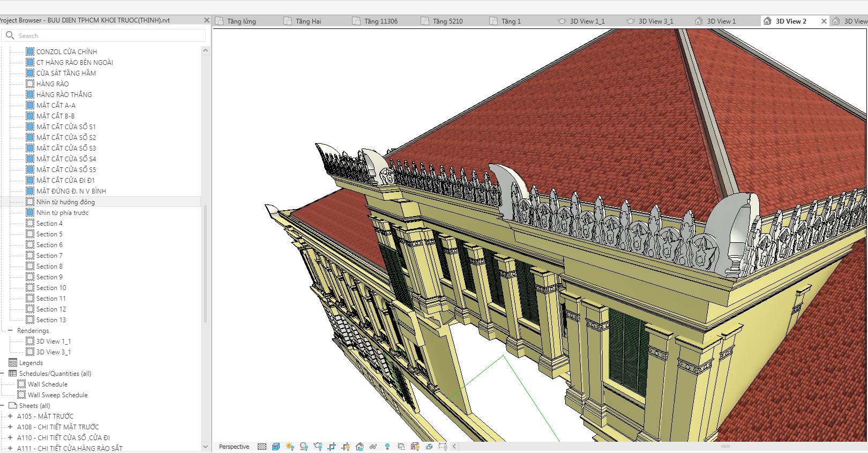Select CT HÀNG RÀO BÊN NGOÀI
This screenshot has height=453, width=868.
pos(74,62)
